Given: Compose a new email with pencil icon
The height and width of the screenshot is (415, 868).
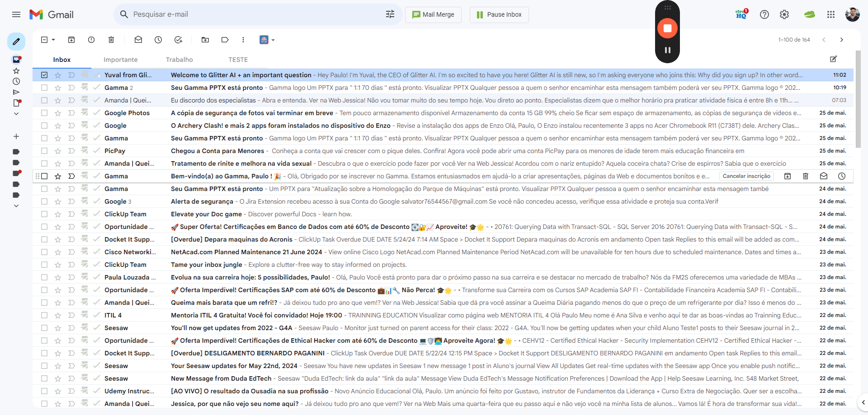Looking at the screenshot, I should click(16, 42).
